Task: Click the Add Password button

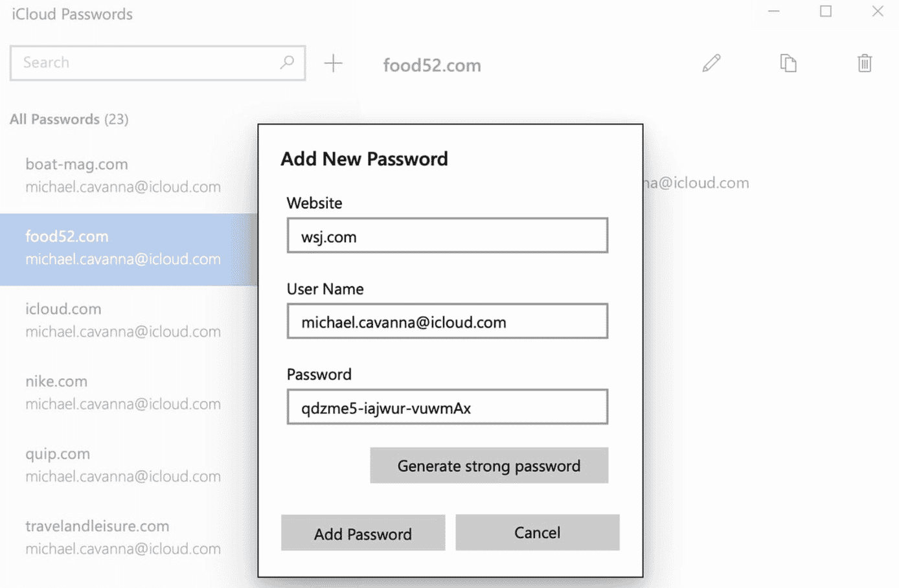Action: [x=363, y=532]
